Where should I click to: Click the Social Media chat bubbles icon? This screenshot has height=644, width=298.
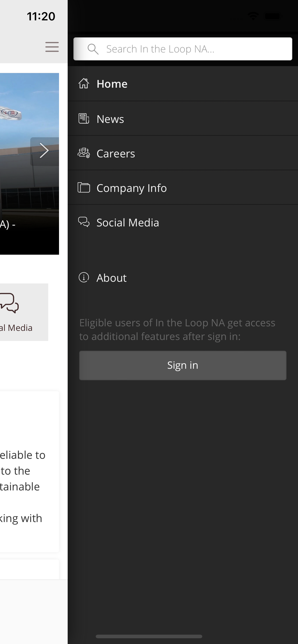click(x=84, y=222)
